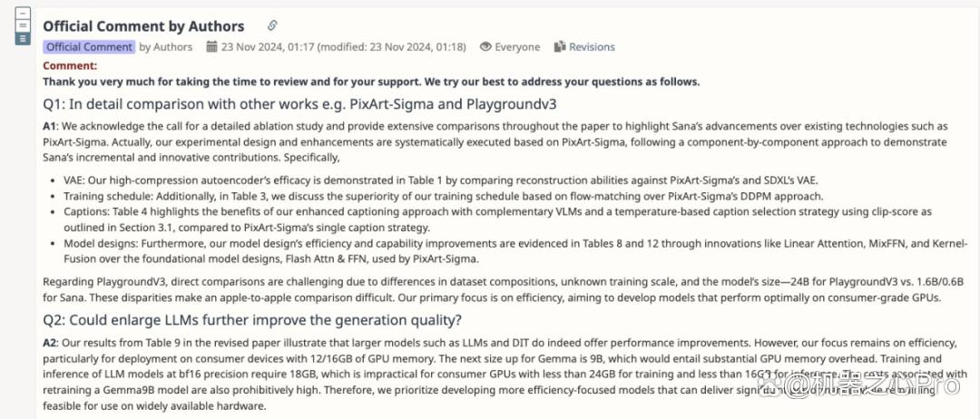Click the Revisions documents icon
Image resolution: width=980 pixels, height=419 pixels.
pos(559,46)
